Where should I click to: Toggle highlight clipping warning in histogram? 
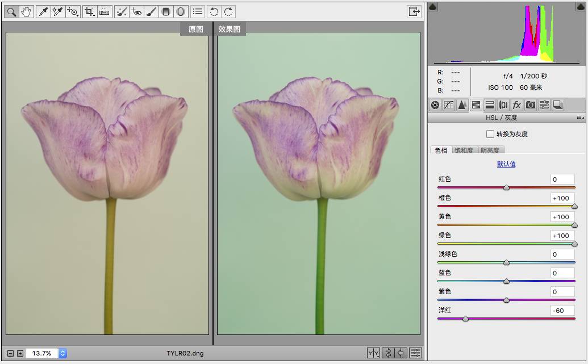point(581,7)
